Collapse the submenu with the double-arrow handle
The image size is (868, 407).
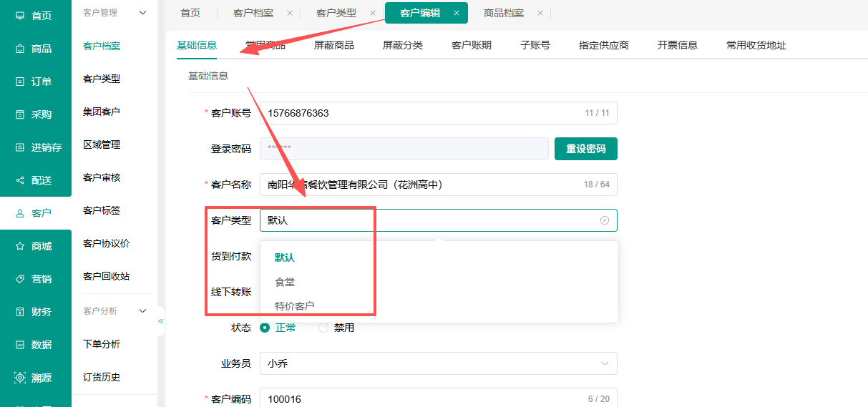(161, 321)
